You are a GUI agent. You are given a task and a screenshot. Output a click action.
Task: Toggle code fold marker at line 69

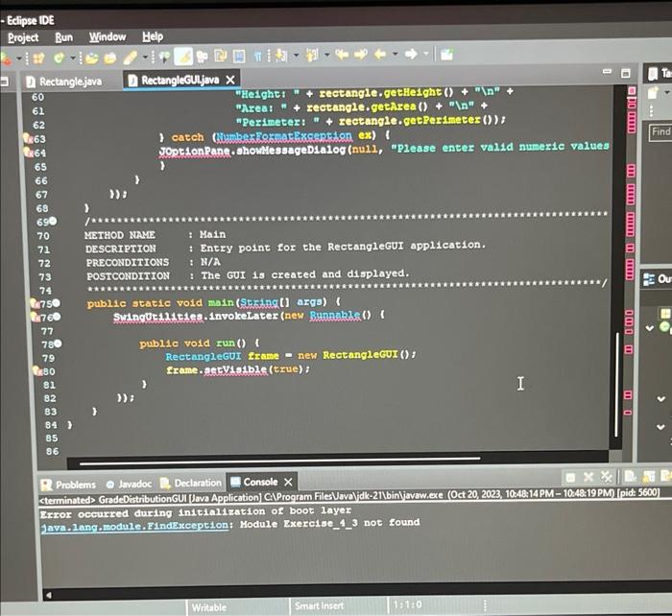click(x=53, y=221)
